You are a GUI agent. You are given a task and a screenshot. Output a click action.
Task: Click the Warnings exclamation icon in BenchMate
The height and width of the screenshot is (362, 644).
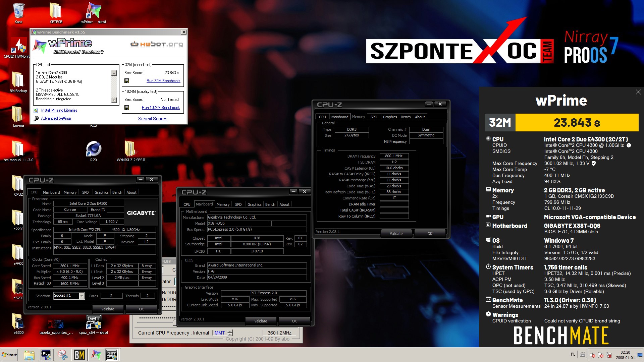click(x=488, y=314)
